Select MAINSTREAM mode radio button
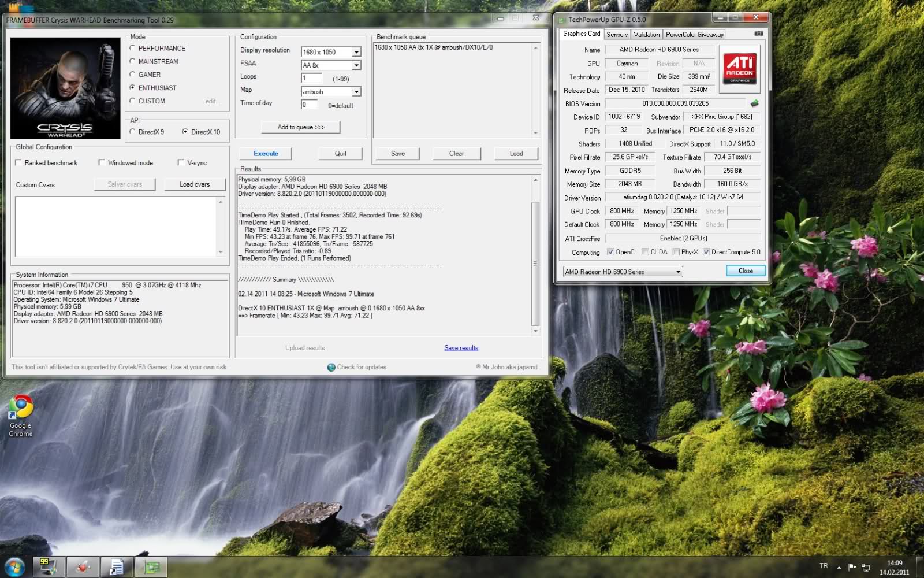The width and height of the screenshot is (924, 578). pos(132,61)
